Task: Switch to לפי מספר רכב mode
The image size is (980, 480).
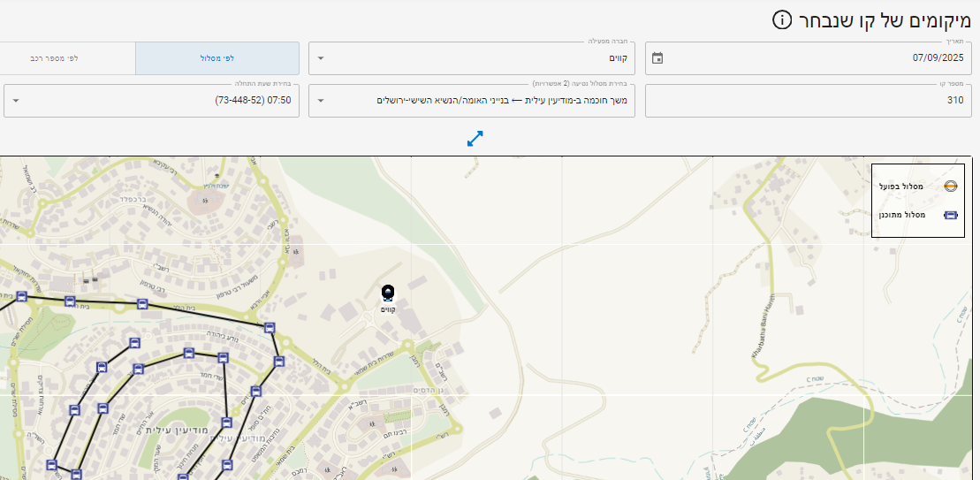Action: pos(67,58)
